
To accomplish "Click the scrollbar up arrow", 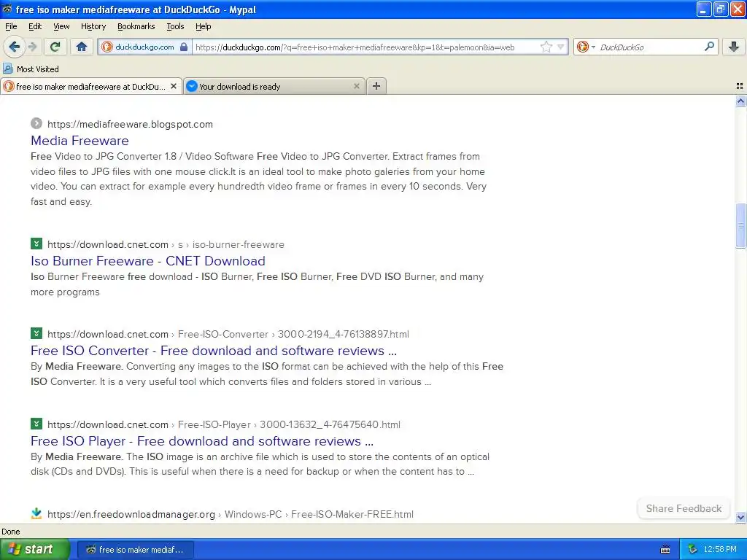I will point(740,101).
